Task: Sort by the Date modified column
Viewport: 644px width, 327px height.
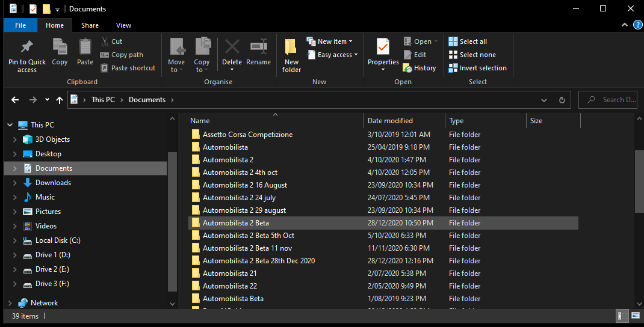Action: pos(404,121)
